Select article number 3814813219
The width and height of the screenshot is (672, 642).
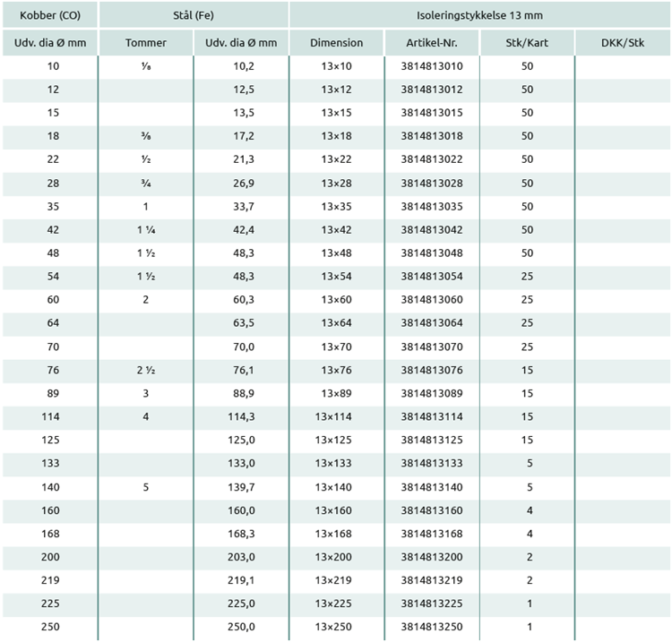pyautogui.click(x=432, y=580)
